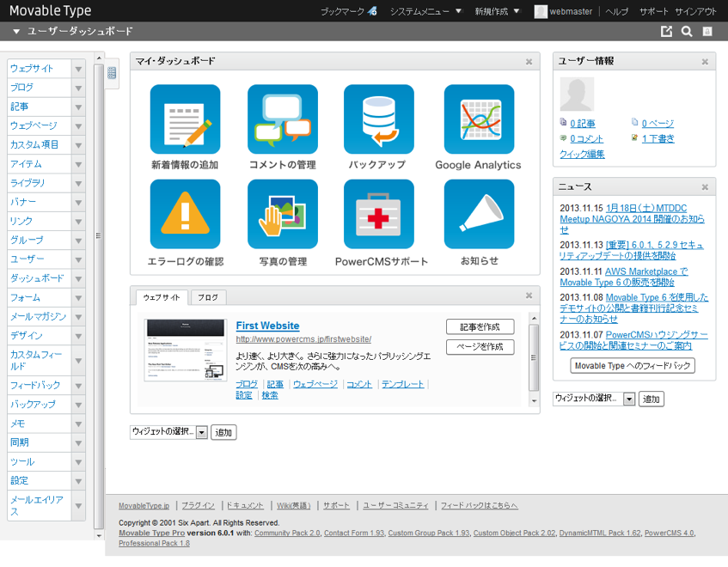728x567 pixels.
Task: Open the エラーログの確認 warning icon
Action: click(x=185, y=214)
